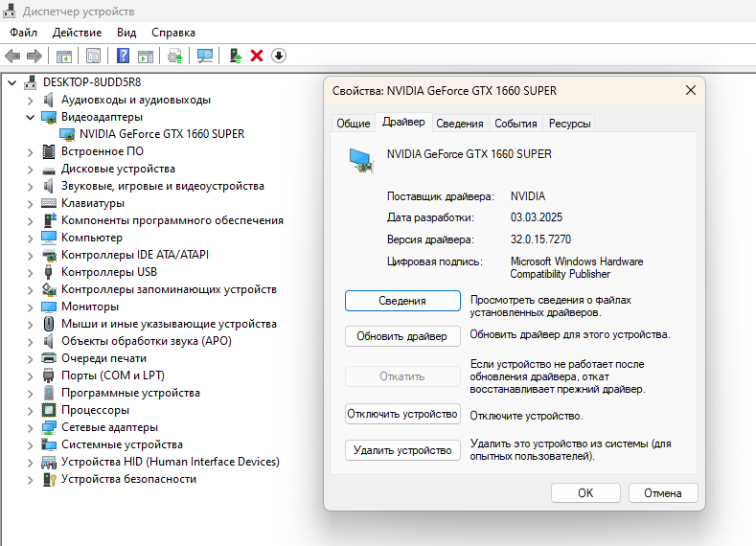The width and height of the screenshot is (756, 546).
Task: Expand the Контроллеры IDE ATA/ATAPI node
Action: (x=31, y=256)
